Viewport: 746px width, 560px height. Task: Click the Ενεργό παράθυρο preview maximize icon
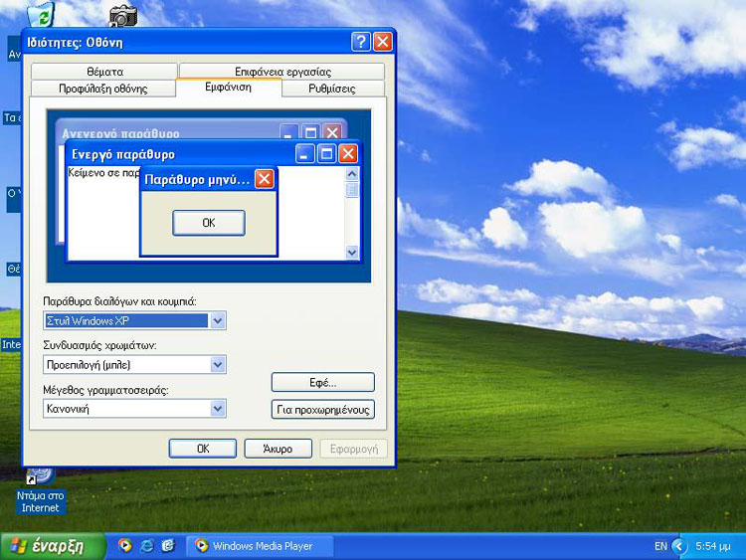point(326,154)
